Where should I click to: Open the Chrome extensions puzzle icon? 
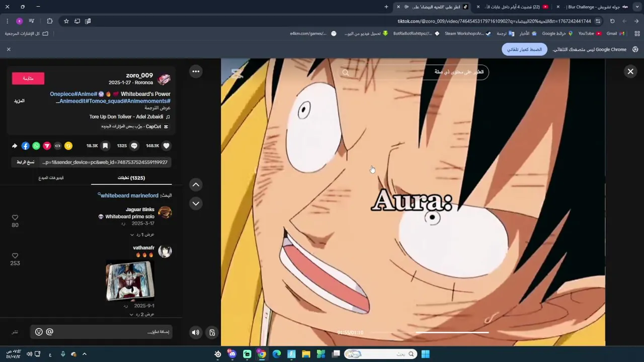point(50,21)
